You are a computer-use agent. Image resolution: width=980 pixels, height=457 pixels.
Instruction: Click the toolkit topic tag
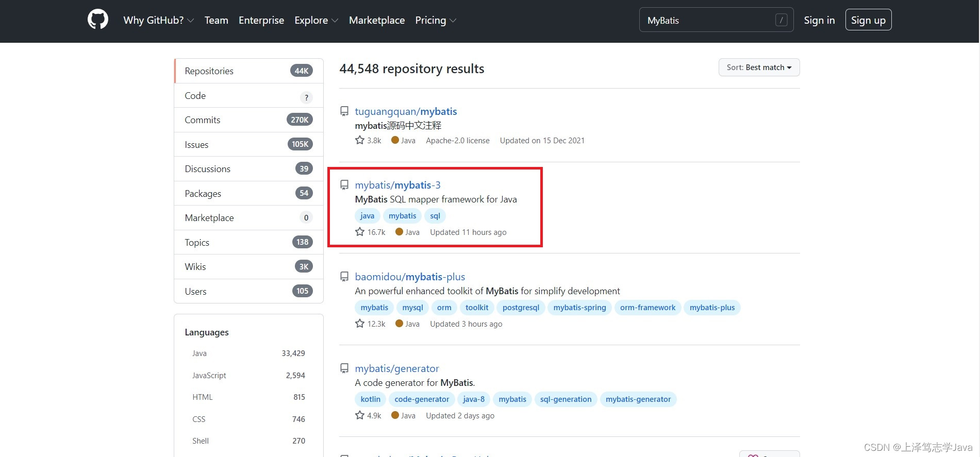[477, 308]
